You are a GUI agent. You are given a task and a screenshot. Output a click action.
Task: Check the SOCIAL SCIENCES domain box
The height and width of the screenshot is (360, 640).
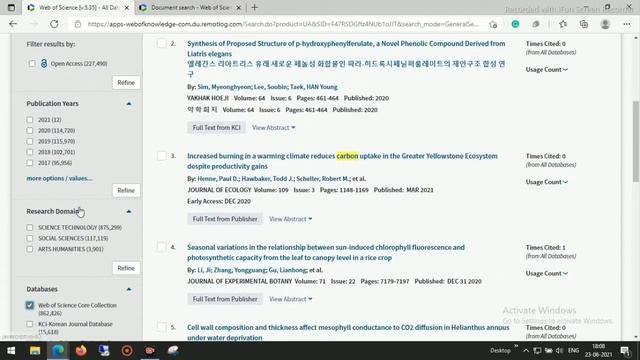(x=30, y=238)
